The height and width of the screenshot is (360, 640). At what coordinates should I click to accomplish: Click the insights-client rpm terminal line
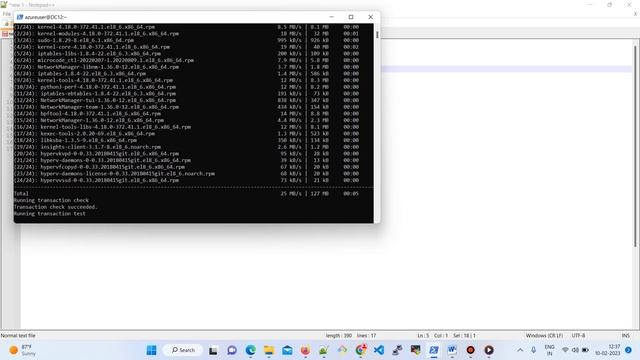pos(187,147)
